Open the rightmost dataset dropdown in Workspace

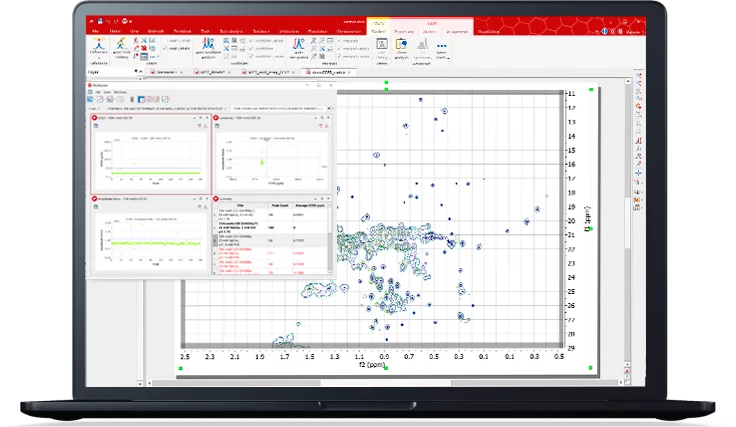point(277,108)
